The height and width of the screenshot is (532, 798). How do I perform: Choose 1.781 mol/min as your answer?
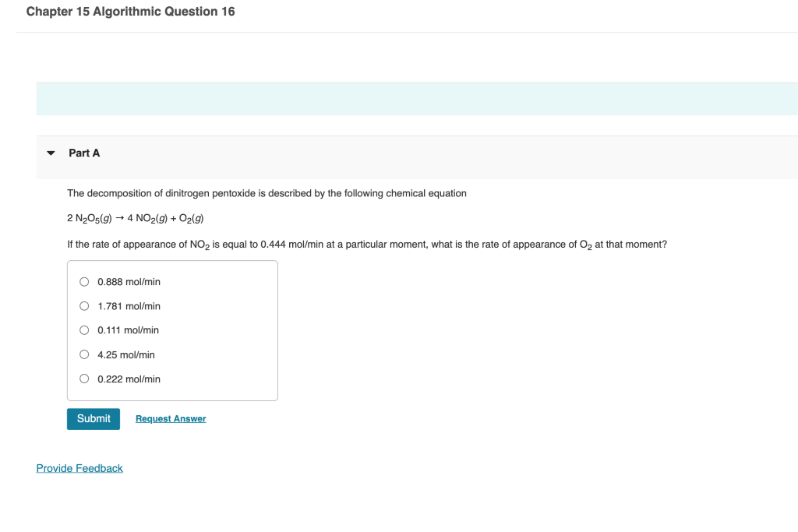[83, 306]
